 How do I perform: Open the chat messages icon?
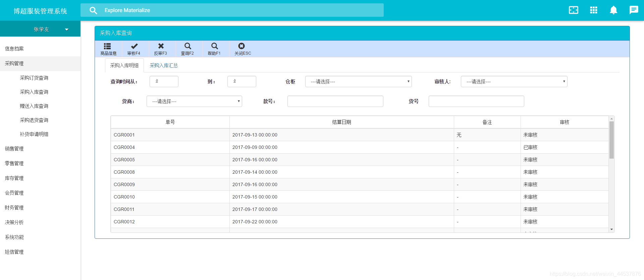click(x=634, y=10)
